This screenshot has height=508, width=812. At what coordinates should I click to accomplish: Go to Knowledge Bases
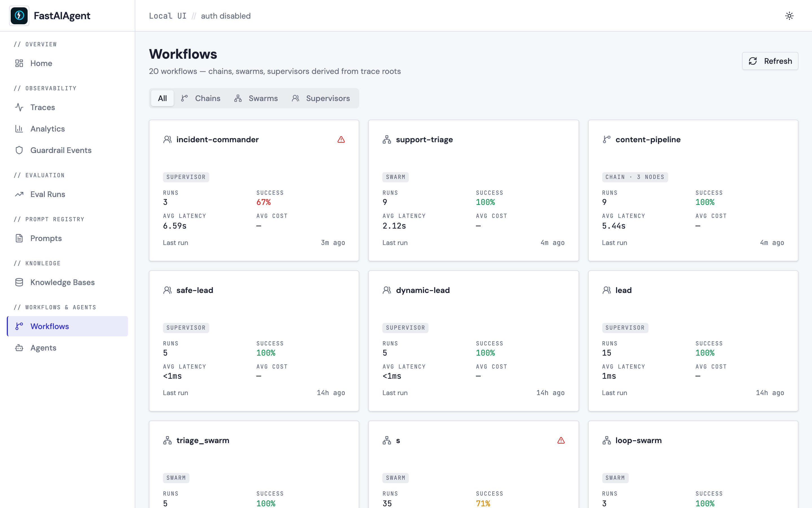pyautogui.click(x=67, y=282)
